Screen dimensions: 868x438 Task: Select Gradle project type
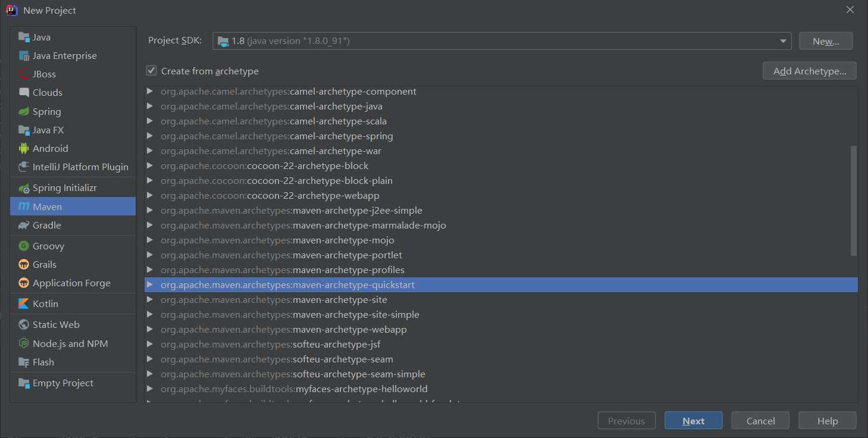73,225
